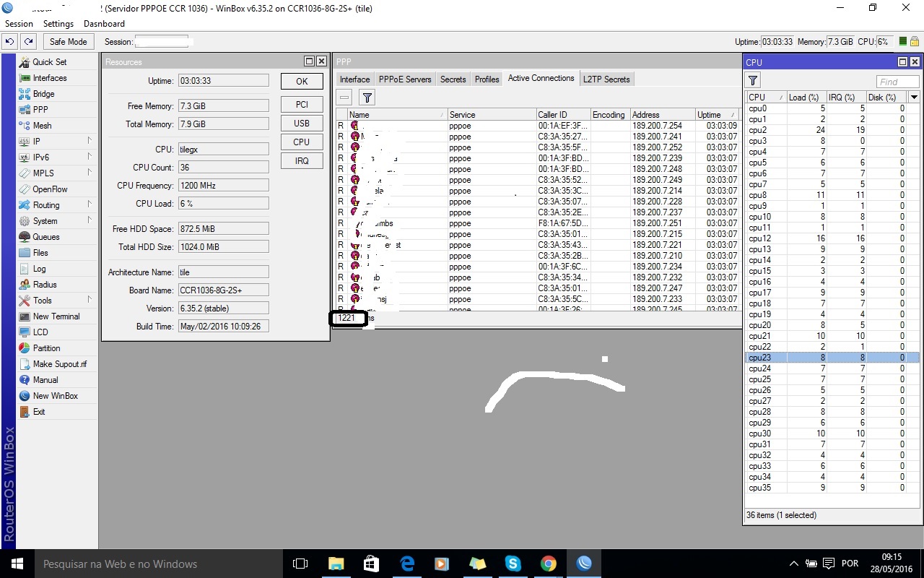Open the Settings menu

(58, 24)
